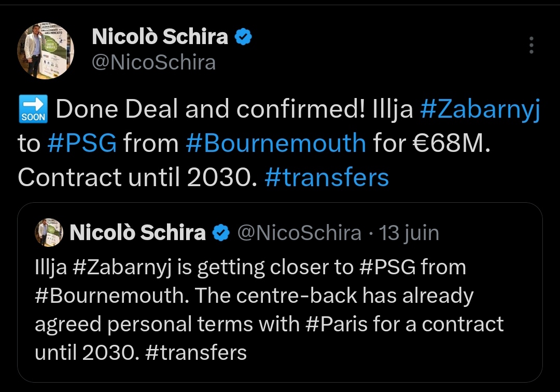Click Nicolò Schira's large profile picture
Screen dimensions: 560x392
click(46, 50)
